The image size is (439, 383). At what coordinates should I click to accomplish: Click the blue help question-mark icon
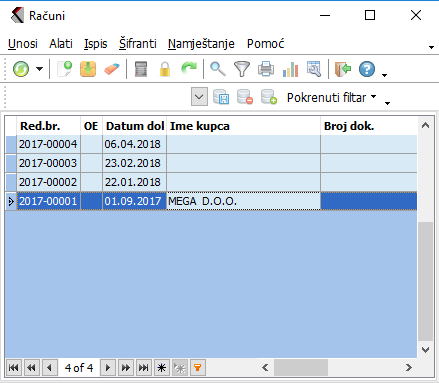pos(367,69)
